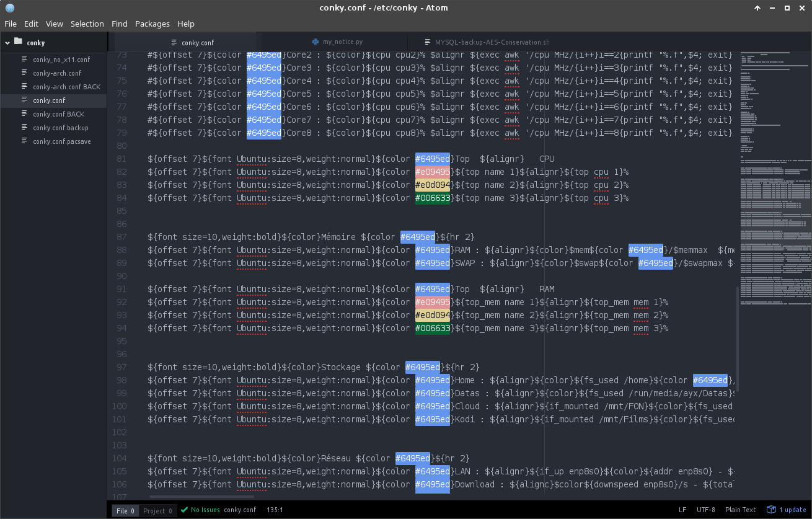Click #e0d094 color highlight on line 83

(433, 185)
